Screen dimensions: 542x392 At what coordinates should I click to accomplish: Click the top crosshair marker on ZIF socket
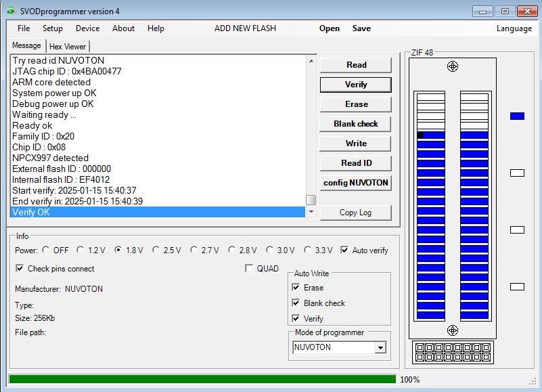click(x=453, y=66)
